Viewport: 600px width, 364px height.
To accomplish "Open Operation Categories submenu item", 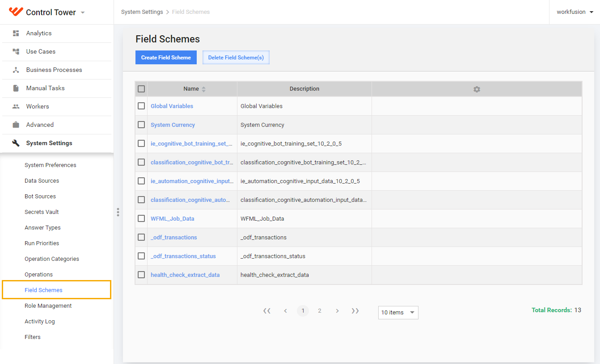I will (x=52, y=259).
